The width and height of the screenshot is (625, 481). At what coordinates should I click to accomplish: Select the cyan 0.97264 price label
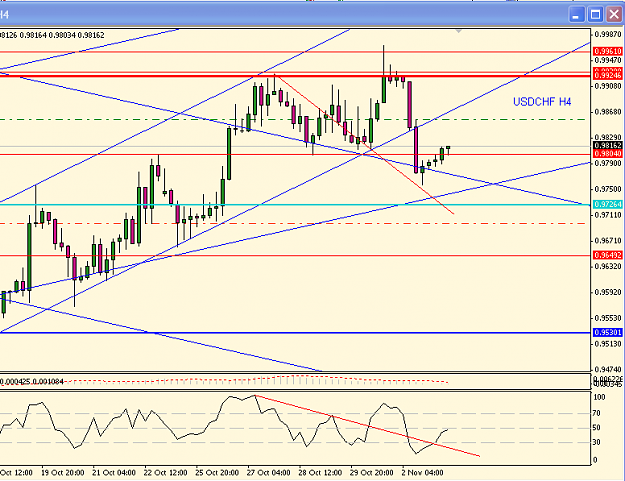point(608,204)
